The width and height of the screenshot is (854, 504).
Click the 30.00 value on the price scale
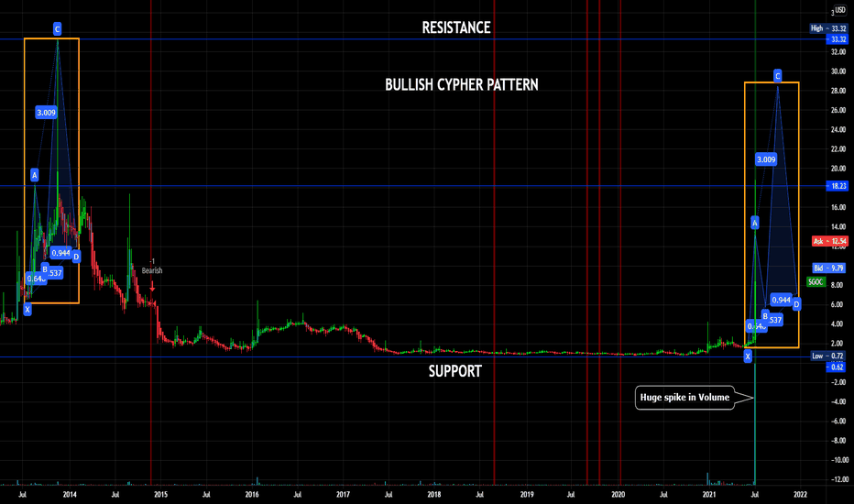coord(838,71)
